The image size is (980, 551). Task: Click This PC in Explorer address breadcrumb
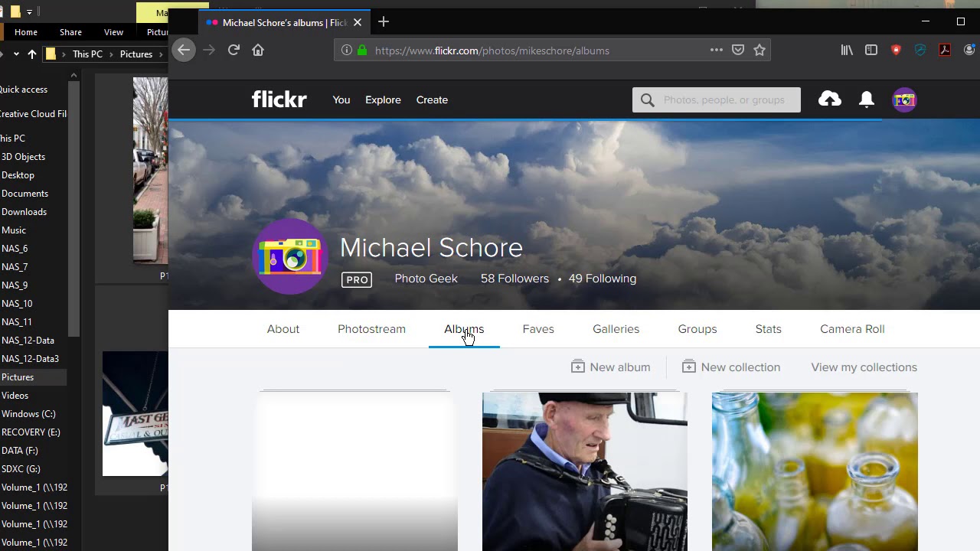[x=87, y=54]
